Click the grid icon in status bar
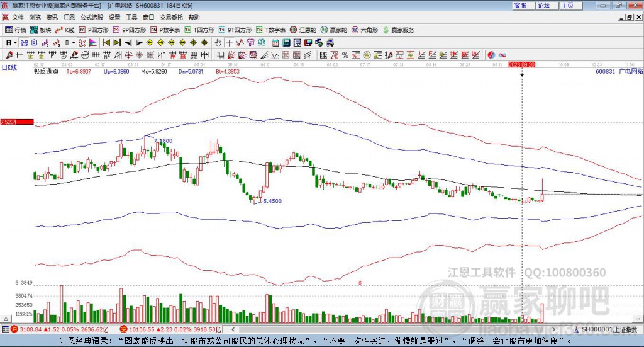The height and width of the screenshot is (347, 644). point(5,329)
